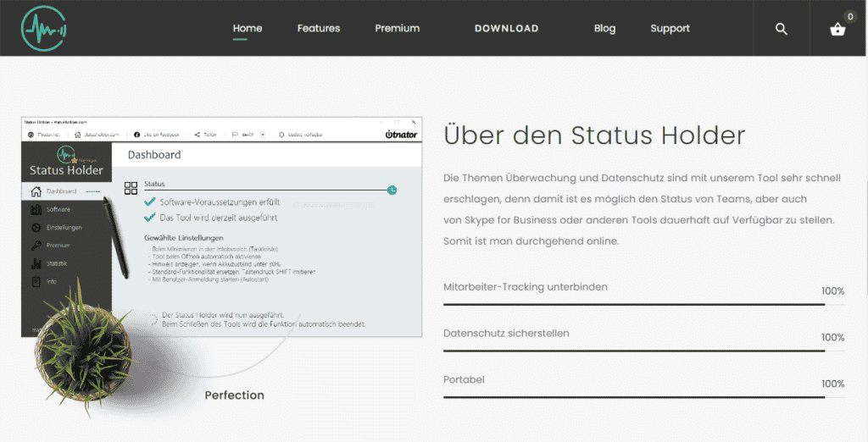Screen dimensions: 868x442
Task: Open the Features menu item
Action: pos(319,28)
